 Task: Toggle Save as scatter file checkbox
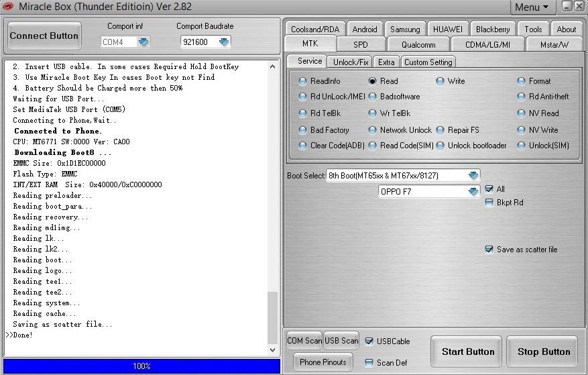(489, 250)
